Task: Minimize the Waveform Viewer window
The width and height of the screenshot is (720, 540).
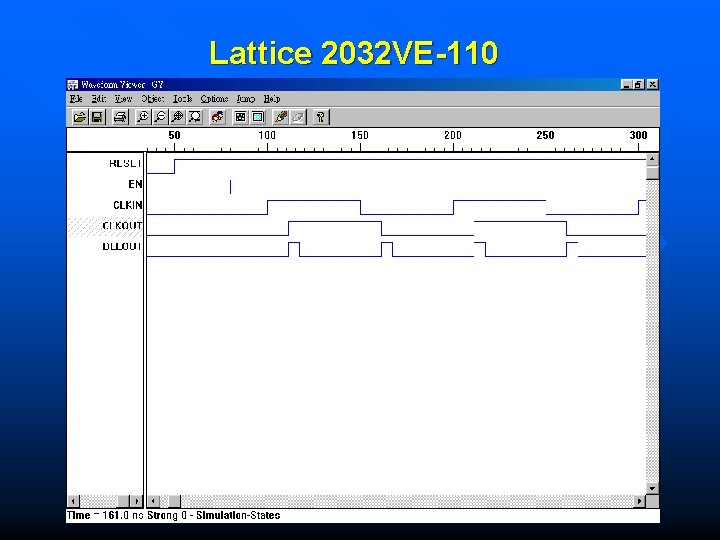Action: click(627, 84)
